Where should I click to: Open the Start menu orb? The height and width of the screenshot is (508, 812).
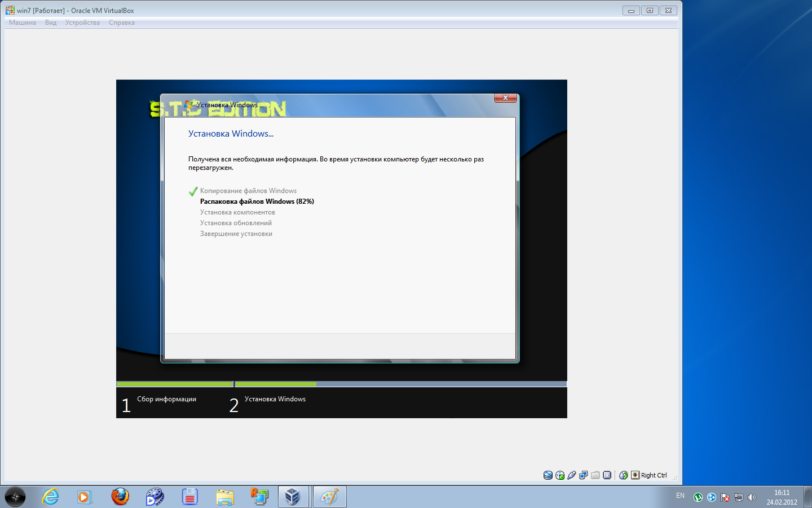click(x=15, y=497)
